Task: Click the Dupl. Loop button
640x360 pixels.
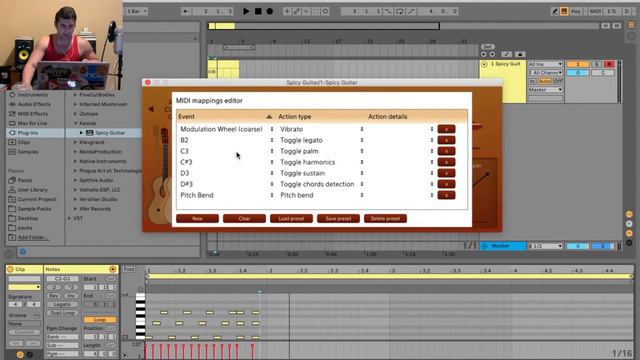Action: click(62, 313)
